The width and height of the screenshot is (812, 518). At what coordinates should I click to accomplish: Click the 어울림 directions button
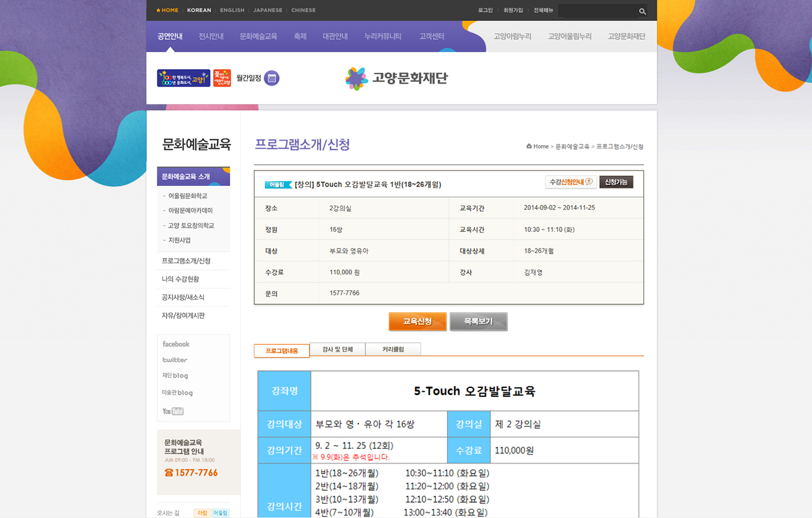[220, 513]
